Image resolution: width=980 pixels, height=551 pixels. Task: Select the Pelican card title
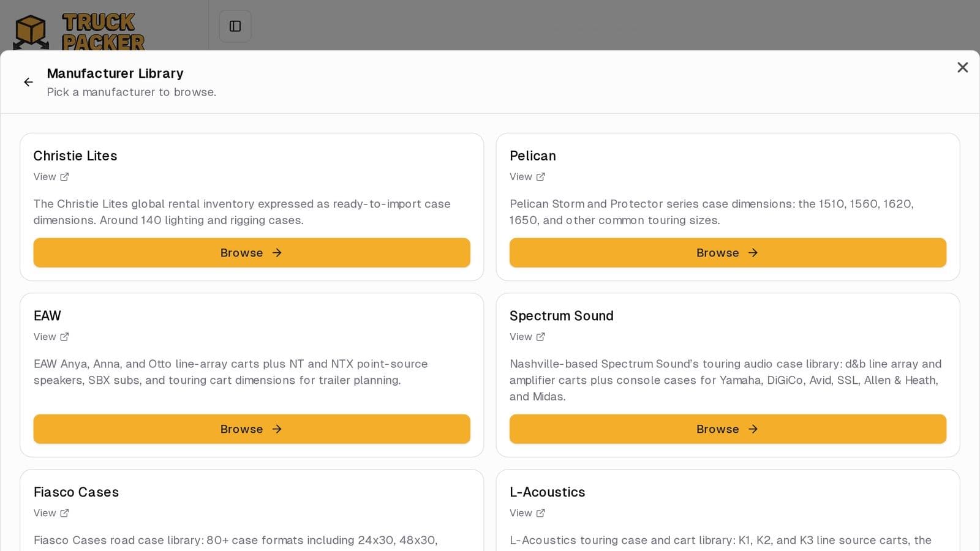click(533, 156)
